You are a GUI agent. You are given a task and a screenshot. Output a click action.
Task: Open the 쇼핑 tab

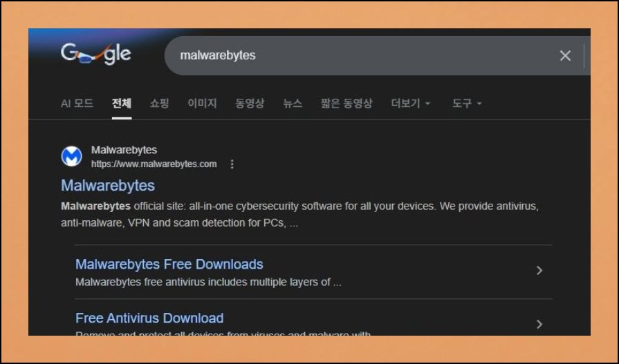(160, 104)
